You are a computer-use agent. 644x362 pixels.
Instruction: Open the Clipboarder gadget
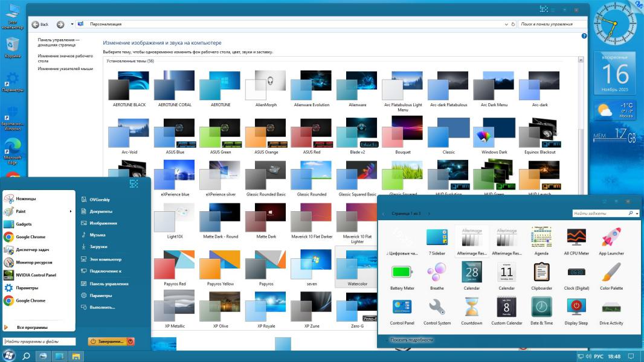[x=541, y=272]
